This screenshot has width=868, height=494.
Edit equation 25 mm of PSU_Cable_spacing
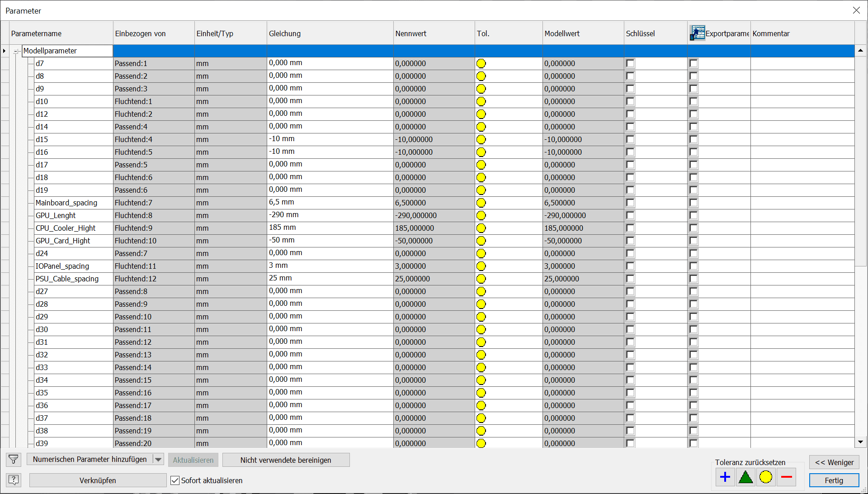click(330, 279)
